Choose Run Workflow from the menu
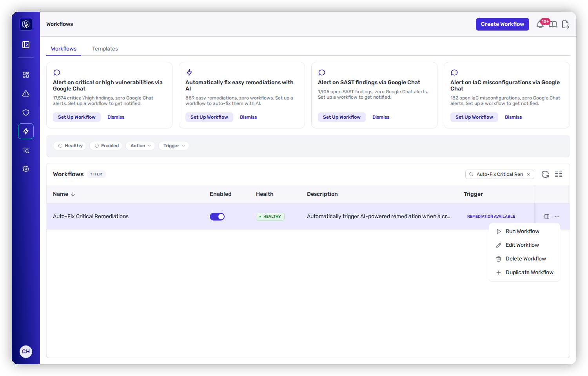588x376 pixels. pyautogui.click(x=524, y=231)
